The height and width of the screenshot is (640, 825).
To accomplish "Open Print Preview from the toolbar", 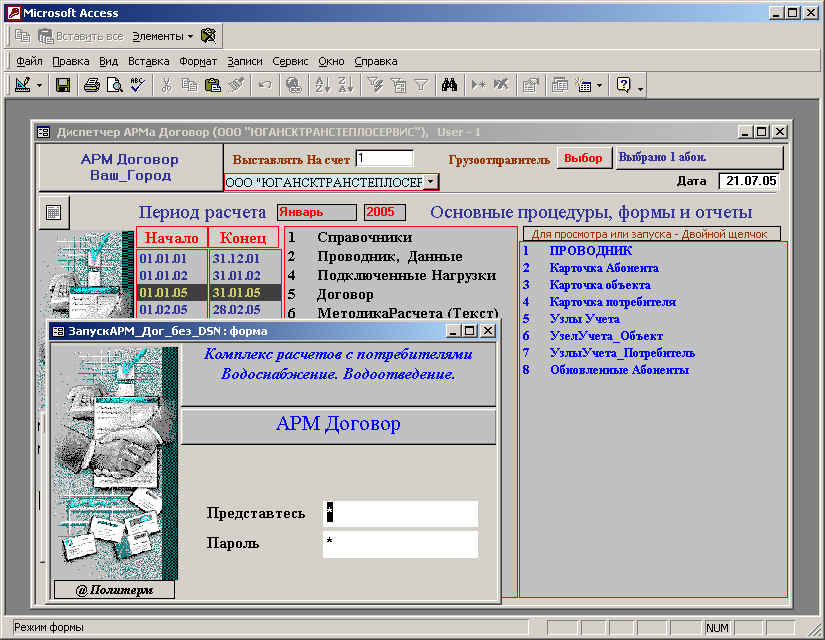I will (x=114, y=85).
